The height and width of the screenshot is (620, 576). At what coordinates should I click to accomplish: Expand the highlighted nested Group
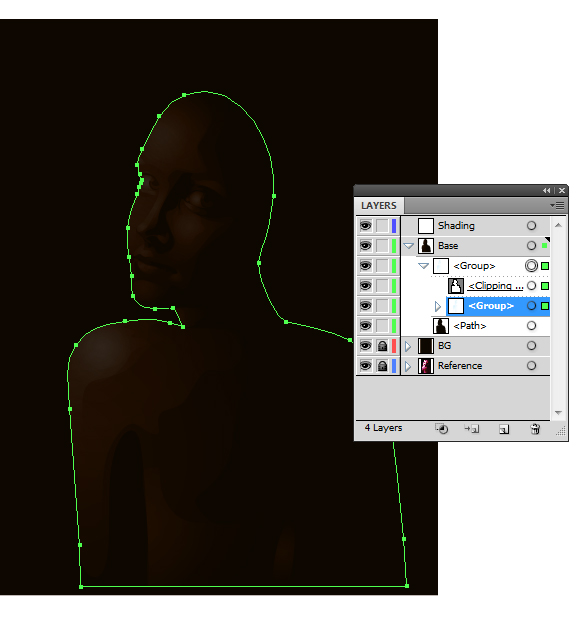click(437, 306)
